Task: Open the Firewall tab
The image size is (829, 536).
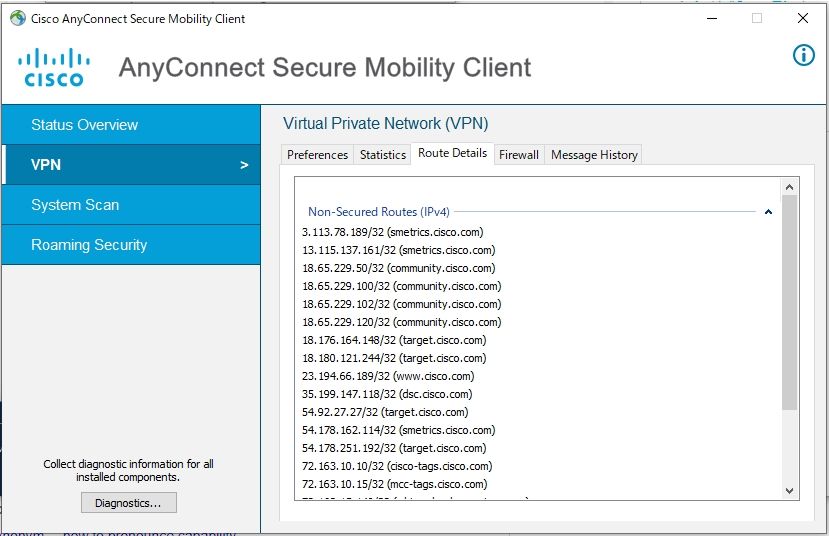Action: (519, 155)
